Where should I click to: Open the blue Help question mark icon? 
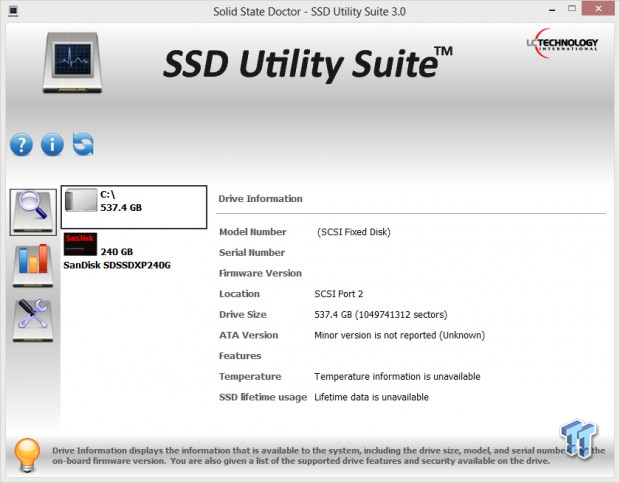click(x=21, y=145)
